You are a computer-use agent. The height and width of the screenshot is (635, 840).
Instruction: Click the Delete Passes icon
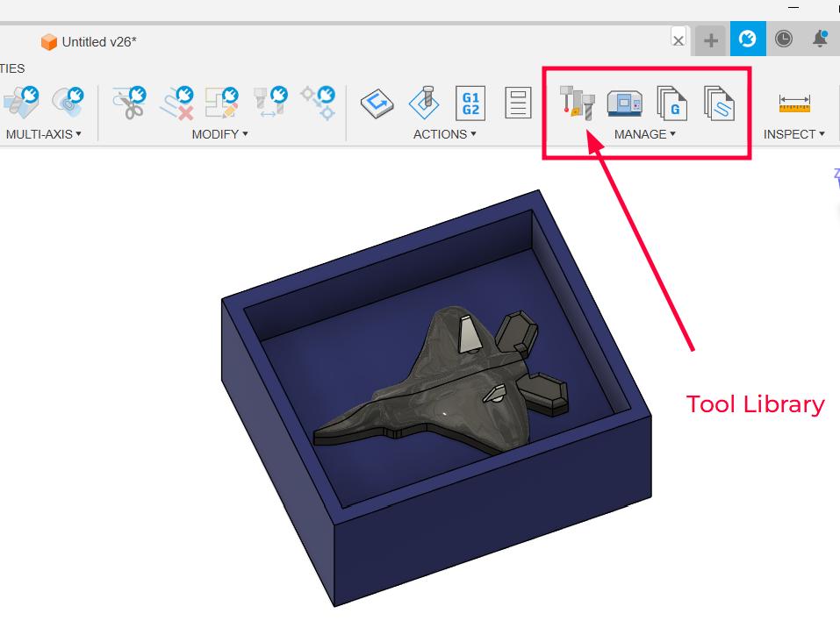176,103
